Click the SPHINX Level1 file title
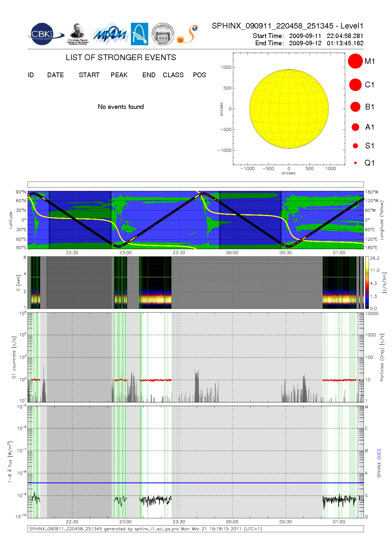The width and height of the screenshot is (392, 555). point(287,26)
